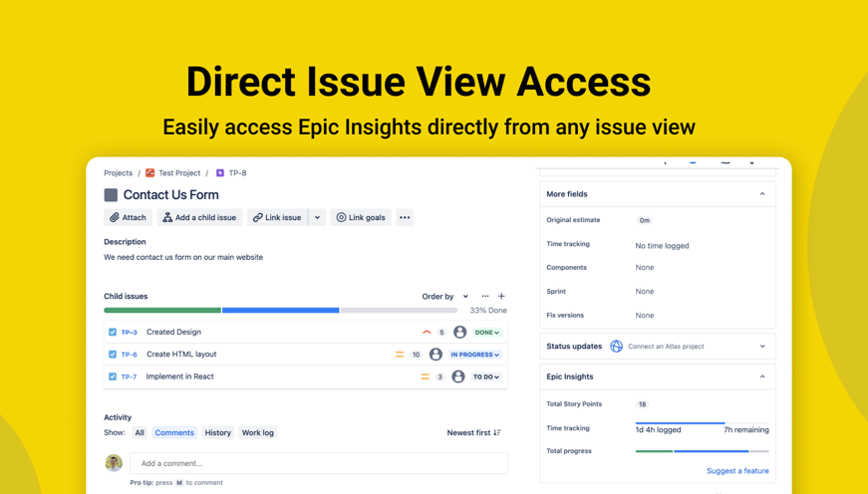Open the IN PROGRESS status dropdown for TP-6

(475, 355)
